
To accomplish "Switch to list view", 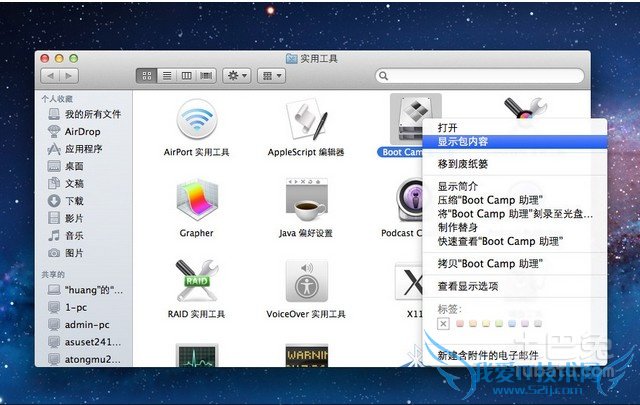I will coord(167,76).
